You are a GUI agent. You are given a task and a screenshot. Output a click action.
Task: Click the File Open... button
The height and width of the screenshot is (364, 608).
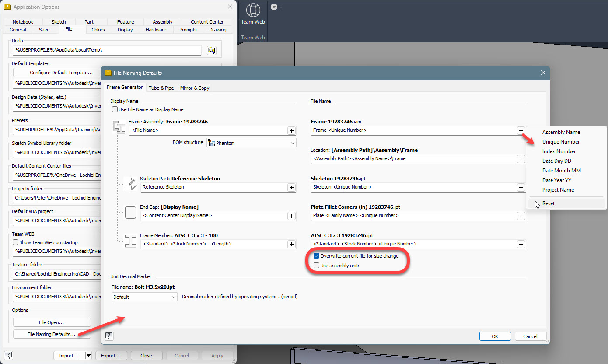[x=52, y=322]
